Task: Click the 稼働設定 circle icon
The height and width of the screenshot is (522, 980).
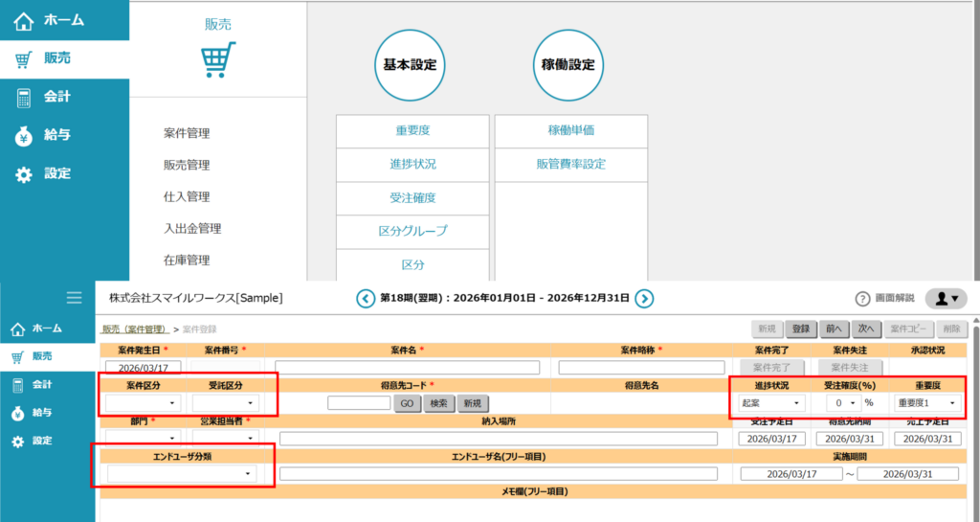Action: (568, 66)
